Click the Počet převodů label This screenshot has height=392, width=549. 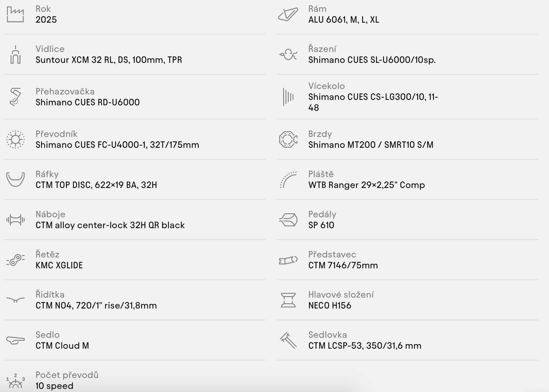pyautogui.click(x=67, y=375)
